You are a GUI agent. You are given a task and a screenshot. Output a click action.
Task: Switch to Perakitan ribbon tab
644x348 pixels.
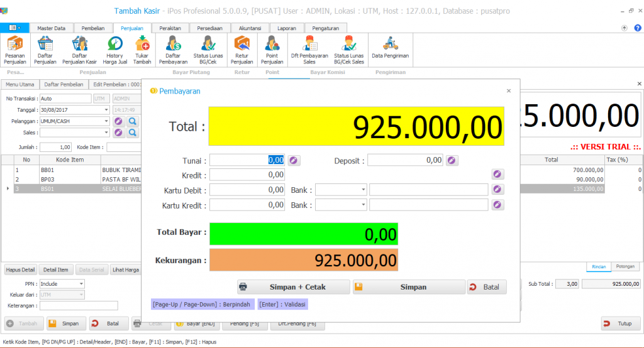(x=170, y=28)
